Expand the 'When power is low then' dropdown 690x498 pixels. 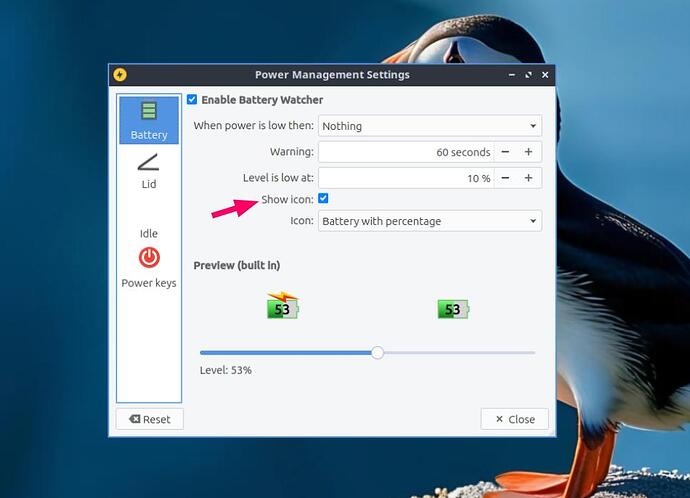coord(430,126)
